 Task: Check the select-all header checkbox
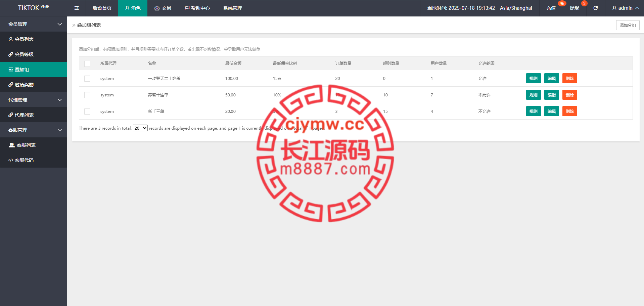[87, 63]
